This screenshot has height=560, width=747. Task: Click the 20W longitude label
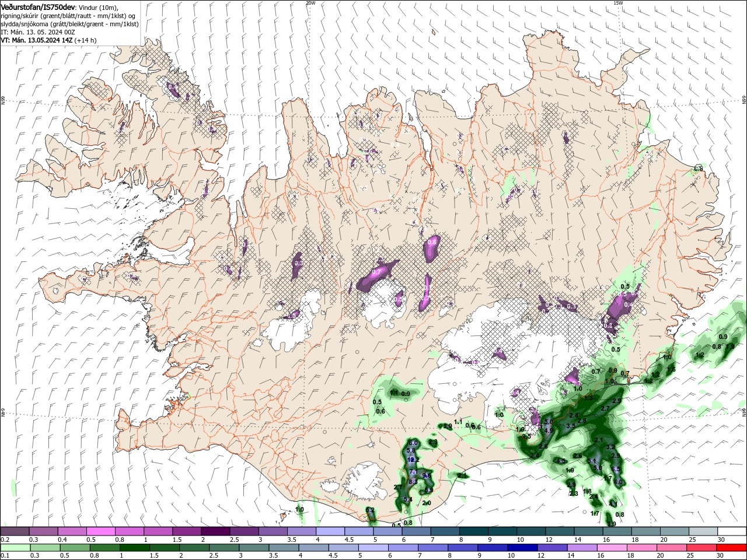pos(310,2)
